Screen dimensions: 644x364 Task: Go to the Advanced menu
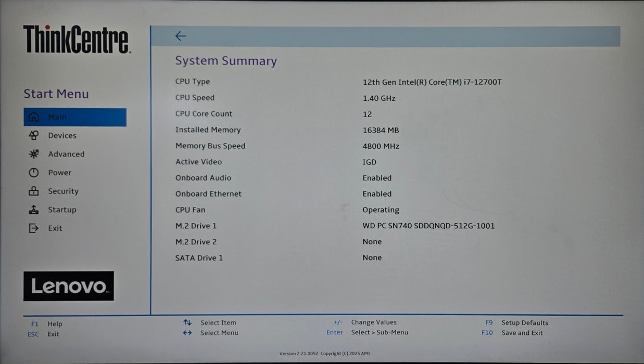[66, 154]
